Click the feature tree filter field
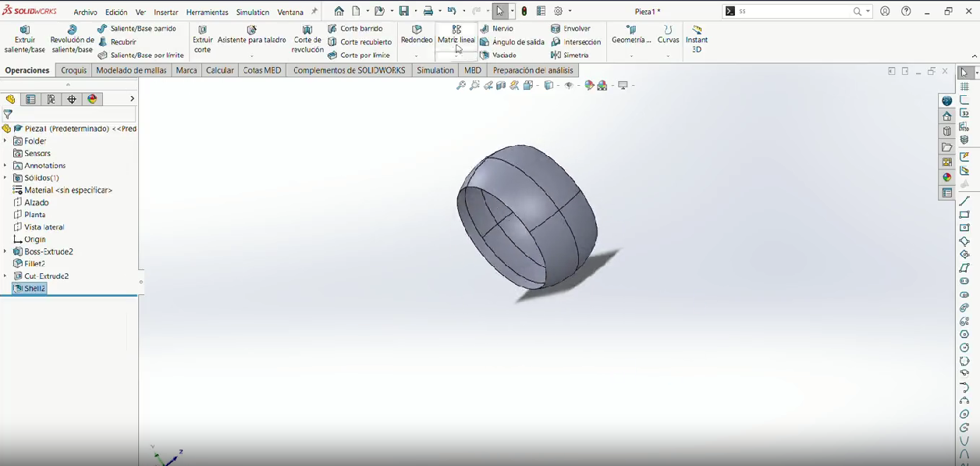 75,114
